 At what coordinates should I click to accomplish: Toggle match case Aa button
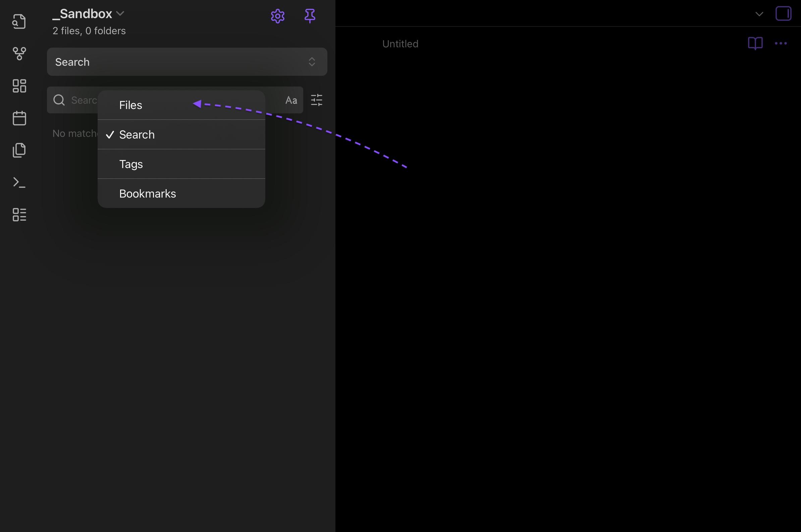[291, 100]
